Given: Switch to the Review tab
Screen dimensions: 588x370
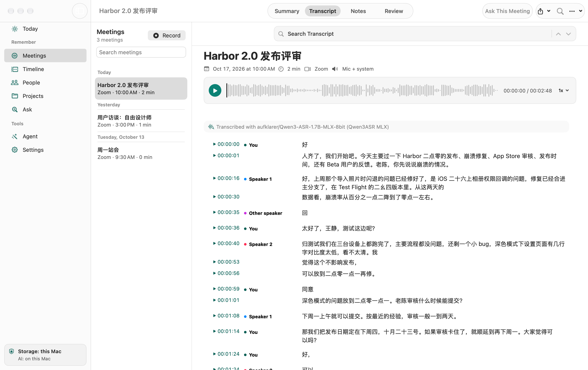Looking at the screenshot, I should (394, 11).
